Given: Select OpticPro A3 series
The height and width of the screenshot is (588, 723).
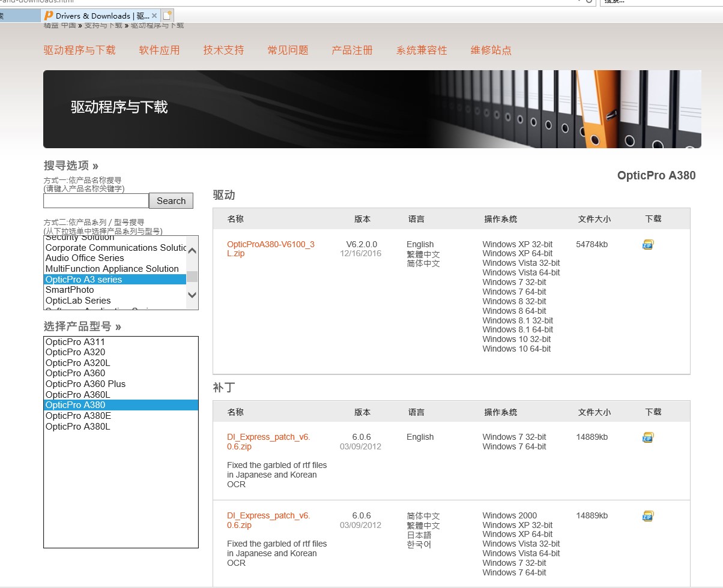Looking at the screenshot, I should pyautogui.click(x=115, y=280).
